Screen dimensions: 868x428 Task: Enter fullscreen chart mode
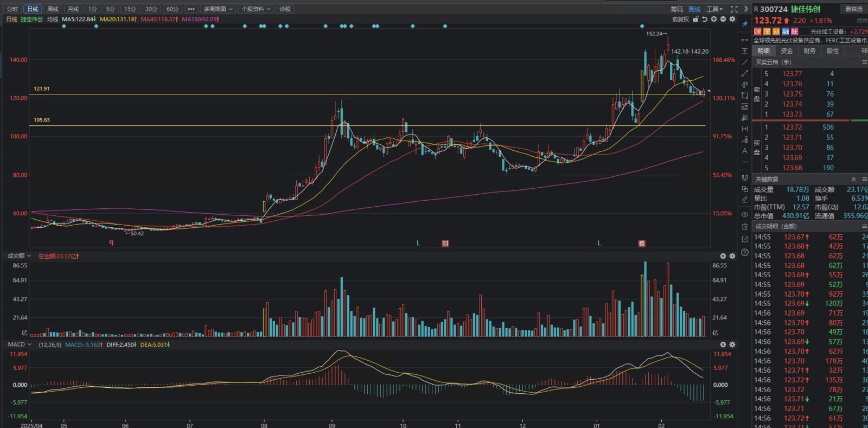point(734,9)
